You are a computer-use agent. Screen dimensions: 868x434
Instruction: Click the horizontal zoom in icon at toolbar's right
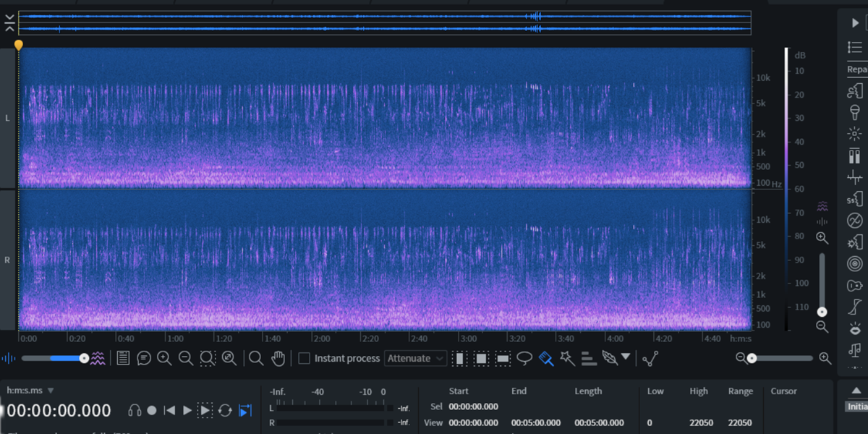coord(825,358)
